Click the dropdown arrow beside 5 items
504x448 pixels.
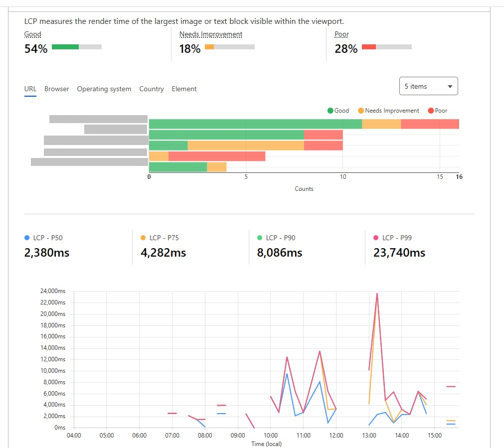[x=450, y=86]
